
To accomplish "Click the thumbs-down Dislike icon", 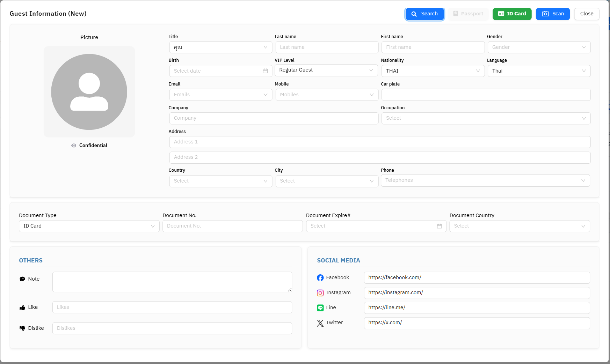I will (22, 328).
